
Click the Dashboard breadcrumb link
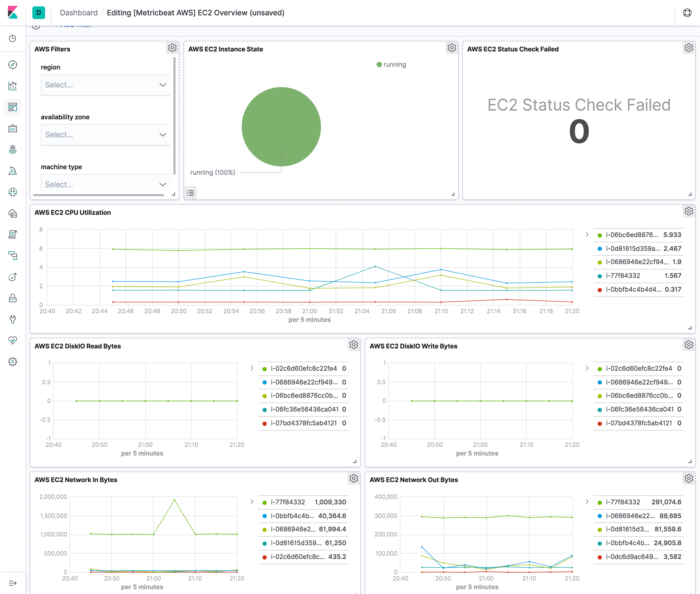click(79, 12)
